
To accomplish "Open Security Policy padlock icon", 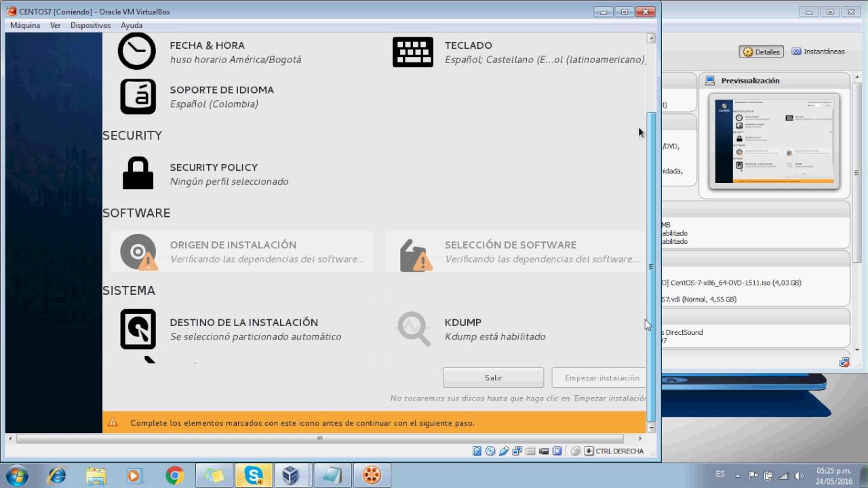I will 138,174.
